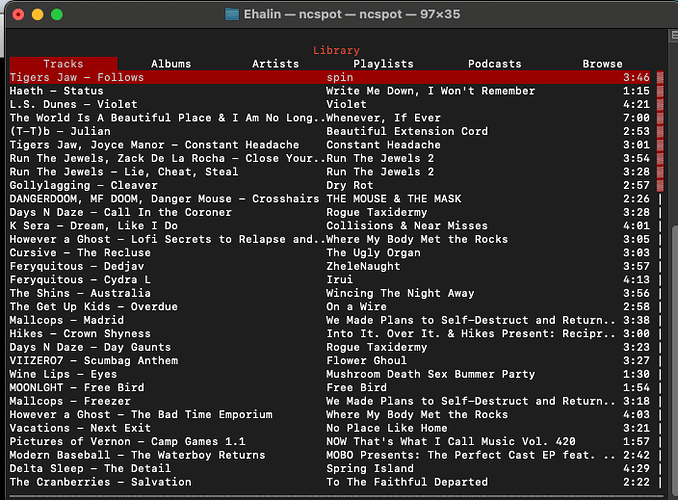Select However a Ghost - The Bad Time Emporium
The height and width of the screenshot is (500, 678).
(329, 414)
